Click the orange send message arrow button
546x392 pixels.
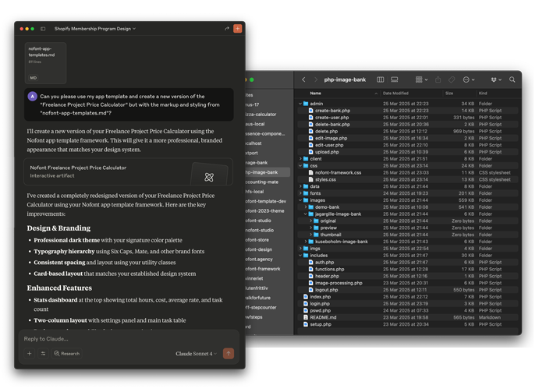(x=229, y=353)
